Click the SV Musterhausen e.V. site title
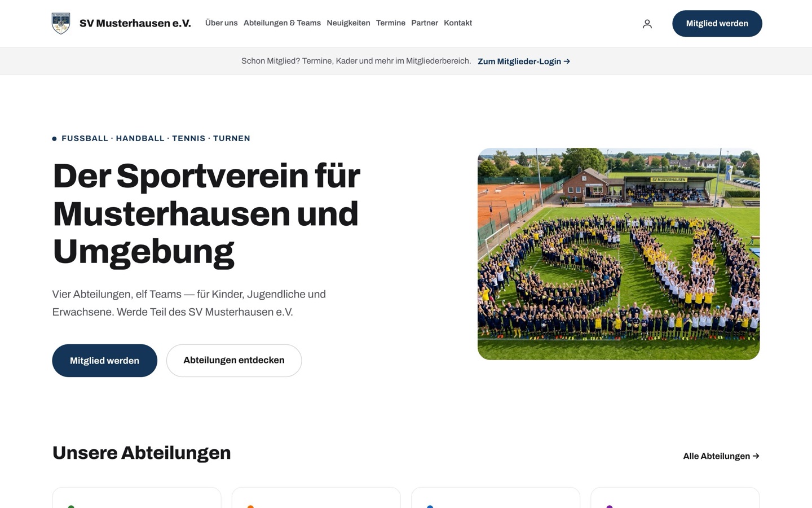Viewport: 812px width, 508px height. [135, 23]
